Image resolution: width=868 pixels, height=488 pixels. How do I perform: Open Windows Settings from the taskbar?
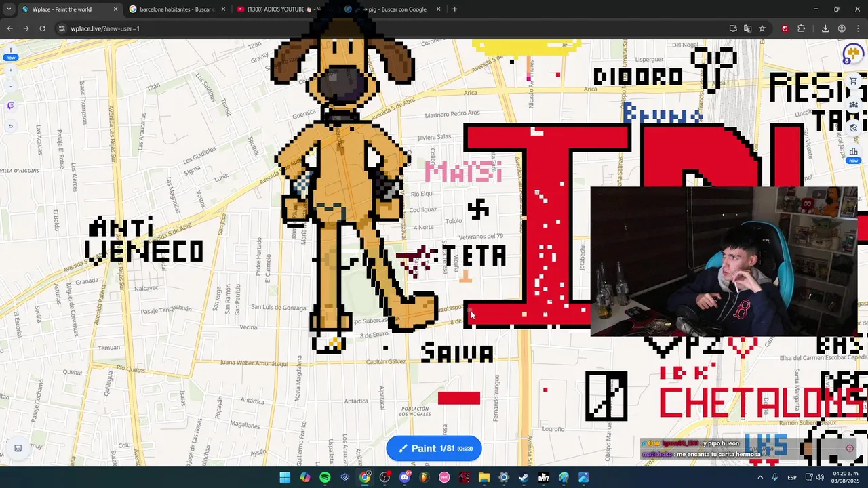click(x=504, y=477)
